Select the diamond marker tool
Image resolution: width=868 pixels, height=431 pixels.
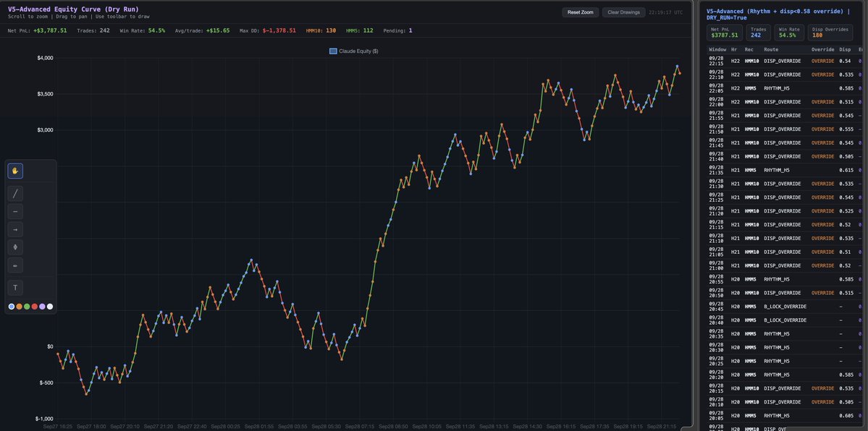coord(15,247)
